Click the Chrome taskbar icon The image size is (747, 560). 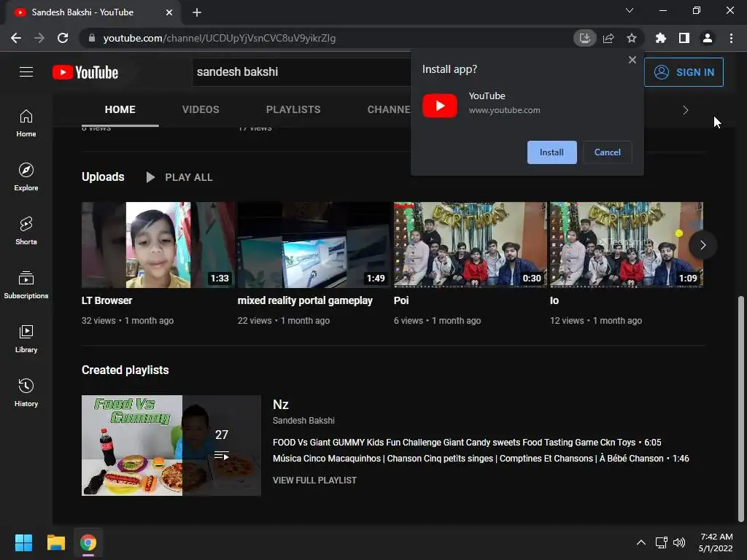(x=88, y=542)
